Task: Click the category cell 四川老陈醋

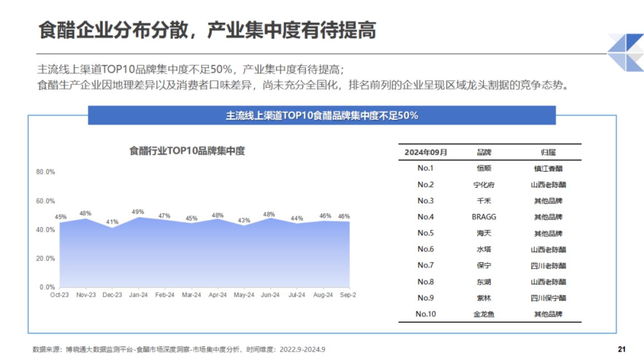Action: point(548,265)
